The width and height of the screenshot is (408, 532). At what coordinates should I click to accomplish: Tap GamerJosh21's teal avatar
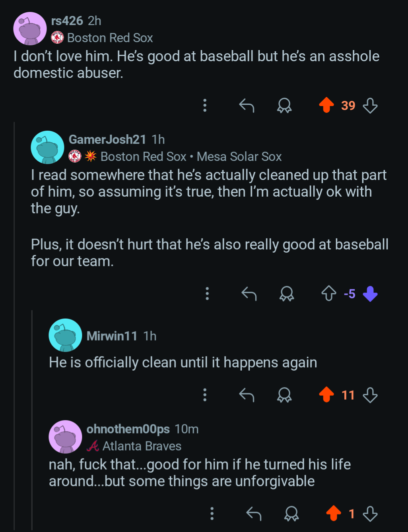tap(47, 147)
